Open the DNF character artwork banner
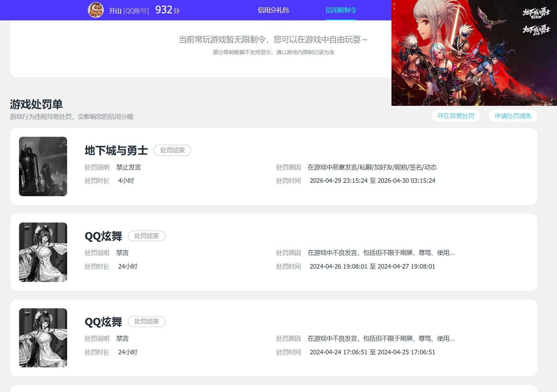The image size is (557, 392). point(474,53)
